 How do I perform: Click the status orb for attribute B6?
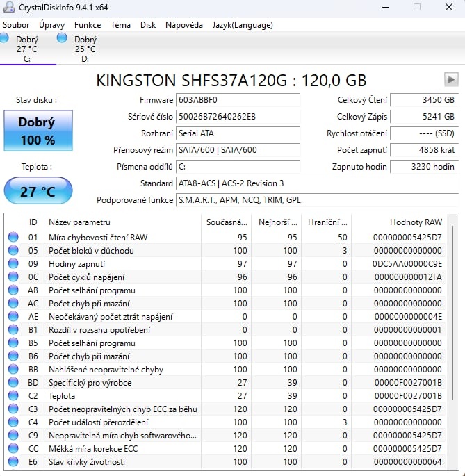13,356
